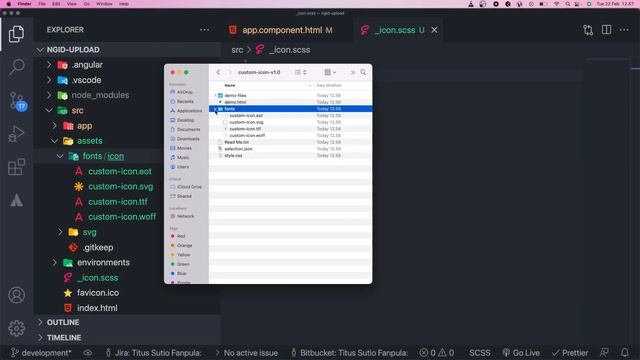Click the Wi-Fi icon in menu bar
Screen dimensions: 640x360
[556, 4]
